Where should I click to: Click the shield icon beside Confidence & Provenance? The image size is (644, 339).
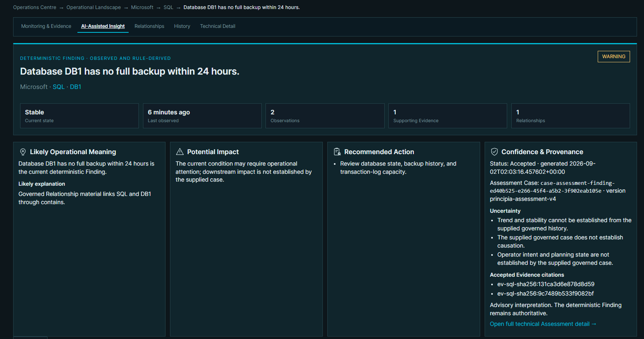[494, 152]
